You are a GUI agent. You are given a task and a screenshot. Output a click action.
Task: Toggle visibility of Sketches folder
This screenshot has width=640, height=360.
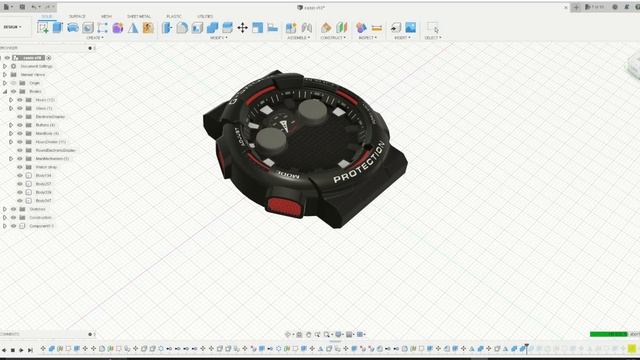tap(13, 209)
